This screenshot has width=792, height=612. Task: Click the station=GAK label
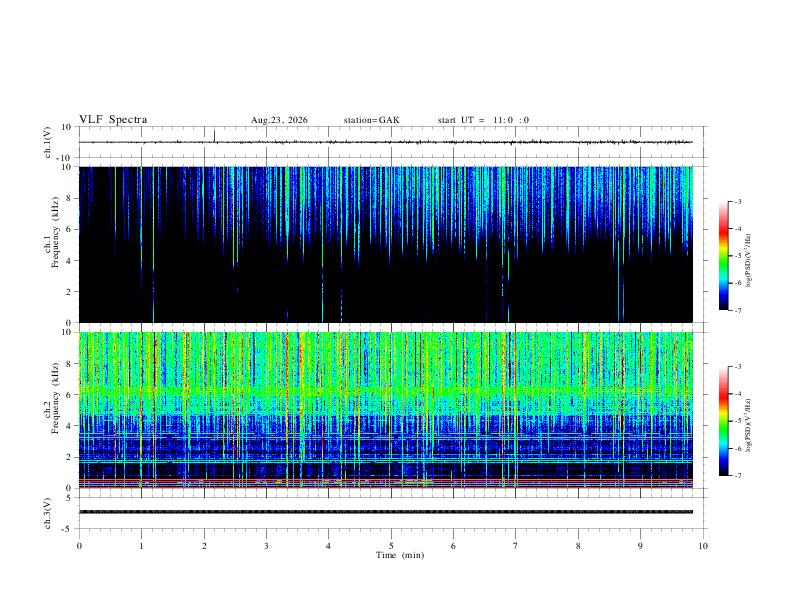pyautogui.click(x=371, y=120)
